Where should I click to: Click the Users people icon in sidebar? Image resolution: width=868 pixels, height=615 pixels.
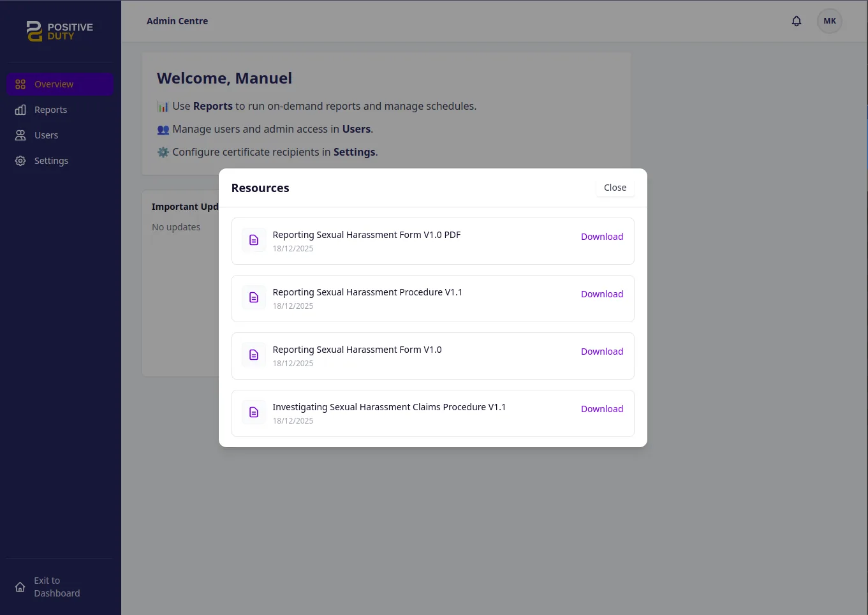[20, 135]
